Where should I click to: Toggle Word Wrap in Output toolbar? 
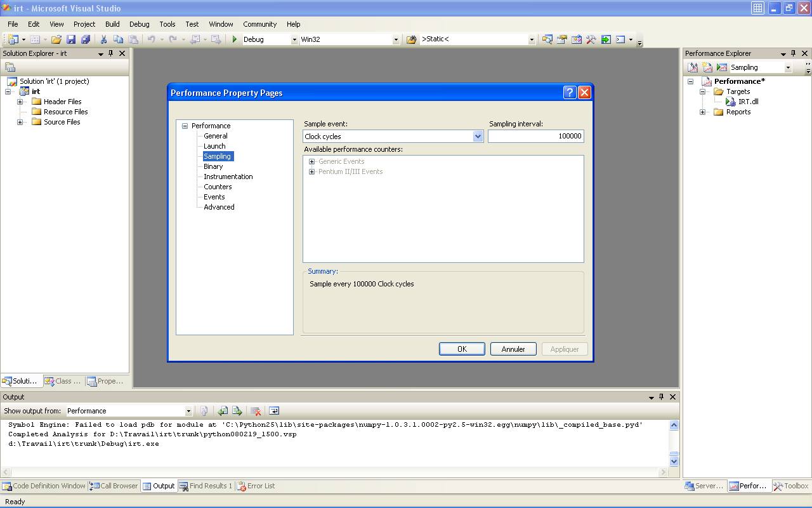pyautogui.click(x=274, y=411)
